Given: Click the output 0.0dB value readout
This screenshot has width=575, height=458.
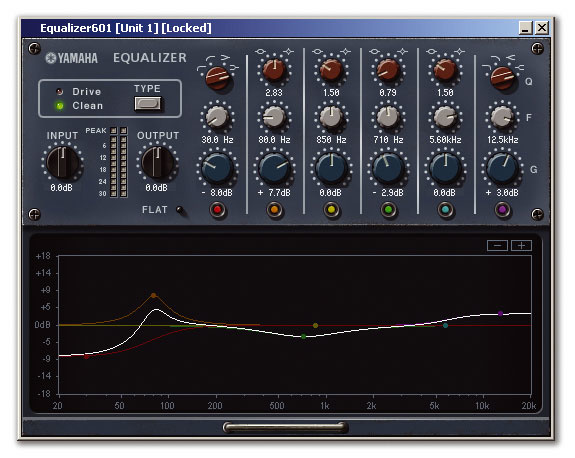Looking at the screenshot, I should tap(156, 188).
